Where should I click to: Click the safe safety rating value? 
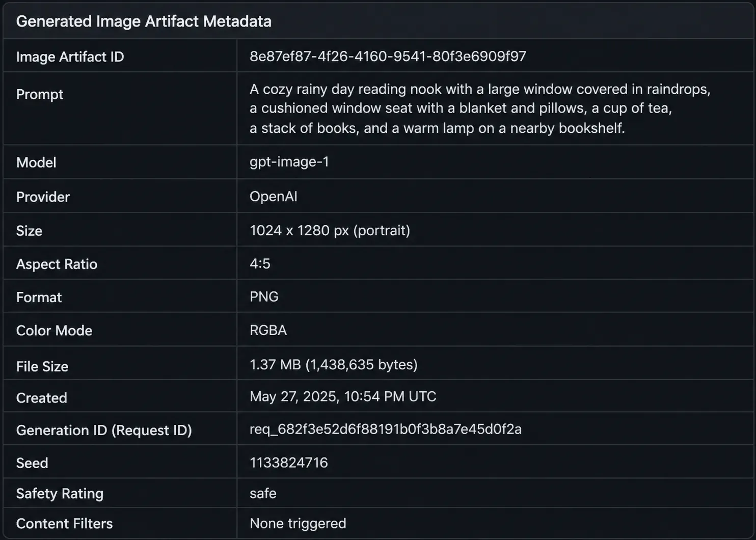(x=263, y=493)
